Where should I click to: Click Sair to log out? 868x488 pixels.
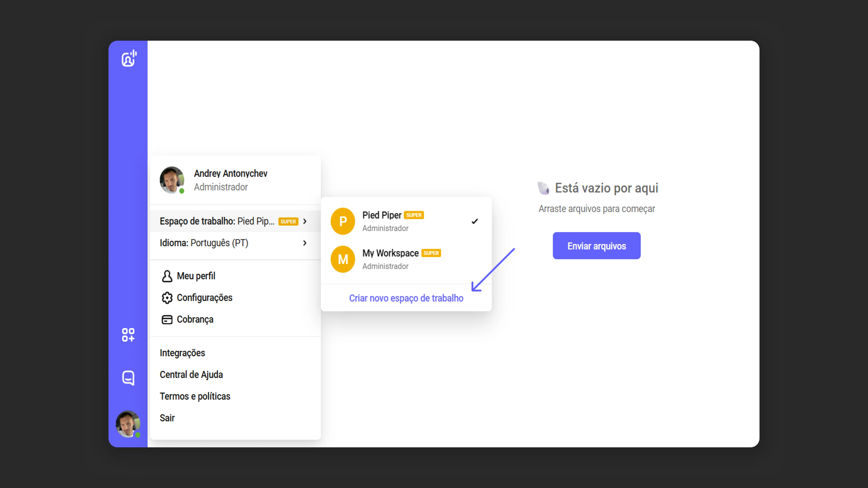[x=167, y=418]
